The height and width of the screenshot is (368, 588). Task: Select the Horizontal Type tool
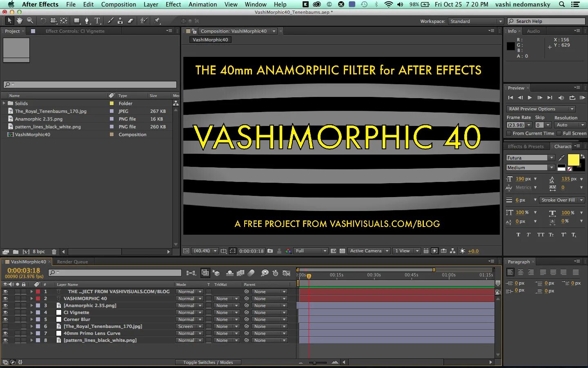[x=97, y=20]
